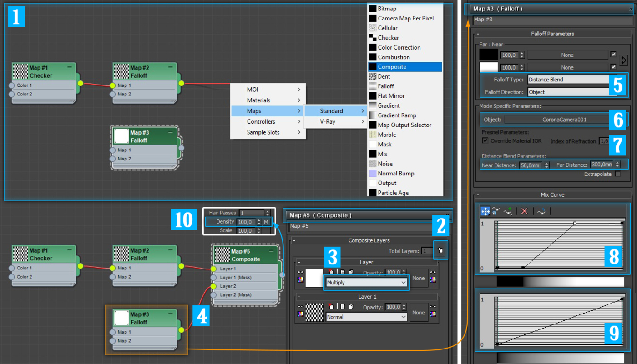This screenshot has width=637, height=364.
Task: Open the V-Ray submenu
Action: click(x=335, y=121)
